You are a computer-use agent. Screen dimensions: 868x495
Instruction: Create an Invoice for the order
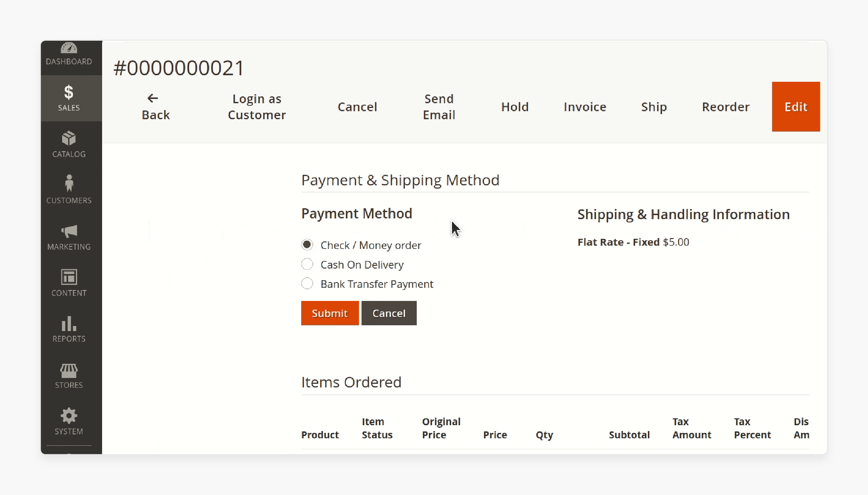point(585,107)
